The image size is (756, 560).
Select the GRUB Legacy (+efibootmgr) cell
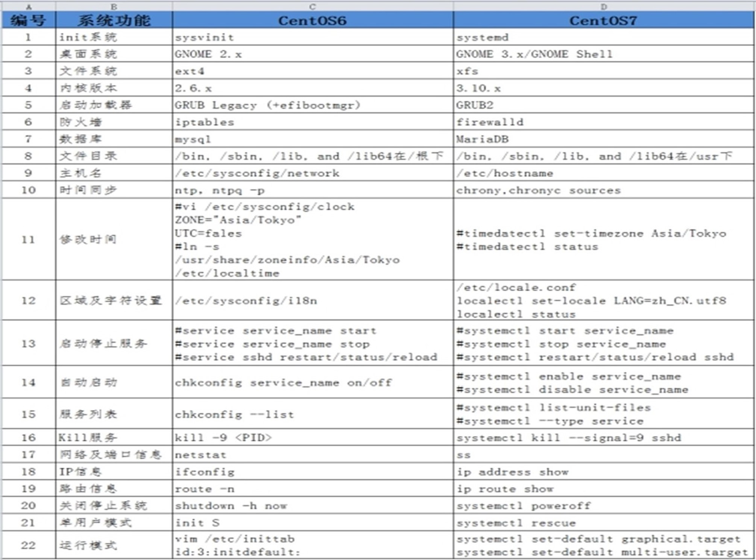click(313, 105)
